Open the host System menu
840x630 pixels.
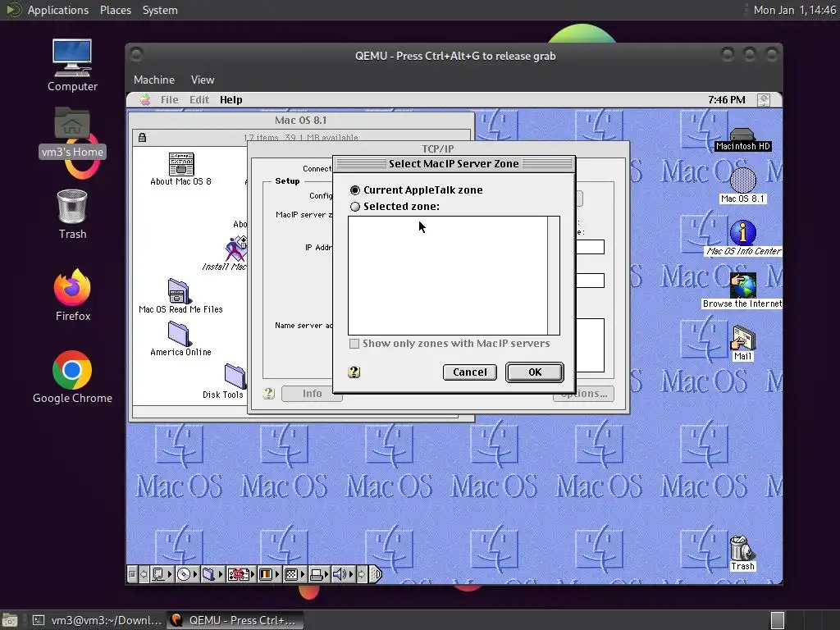tap(160, 10)
